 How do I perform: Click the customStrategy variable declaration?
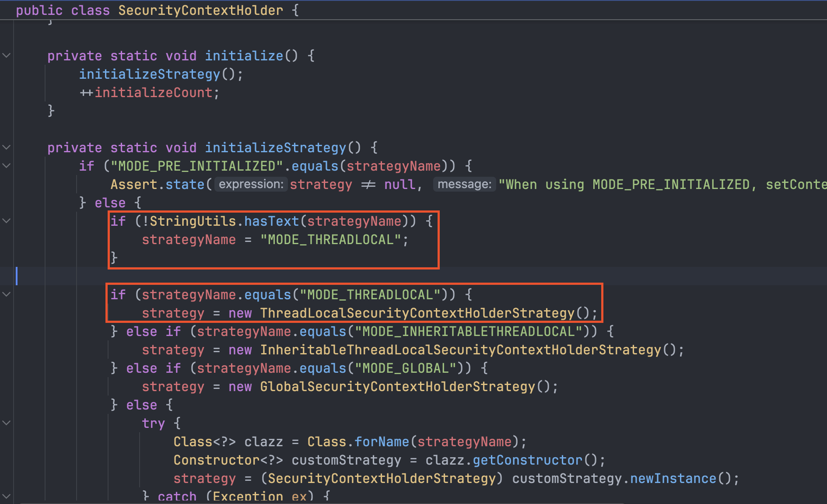pyautogui.click(x=346, y=460)
